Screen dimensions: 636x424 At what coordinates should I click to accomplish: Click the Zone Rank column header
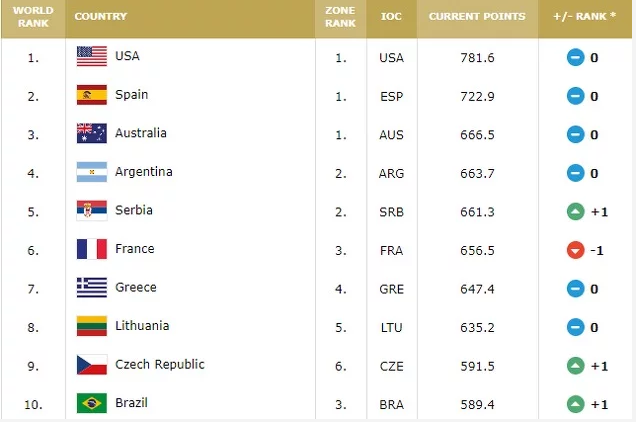(x=341, y=17)
